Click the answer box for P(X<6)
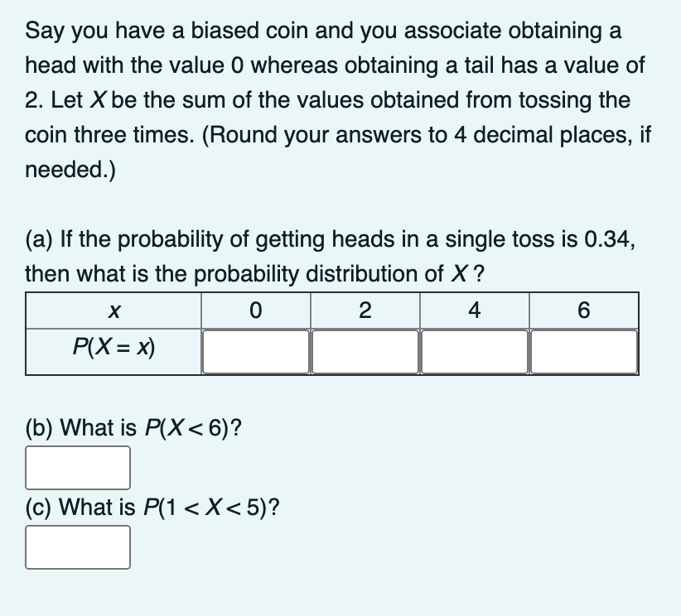681x616 pixels. tap(78, 468)
